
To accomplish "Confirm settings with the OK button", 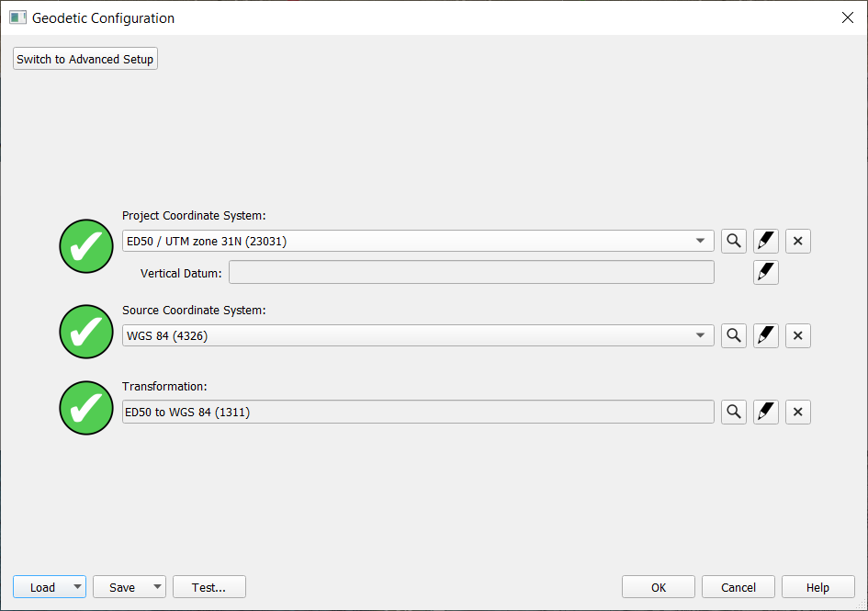I will coord(659,587).
